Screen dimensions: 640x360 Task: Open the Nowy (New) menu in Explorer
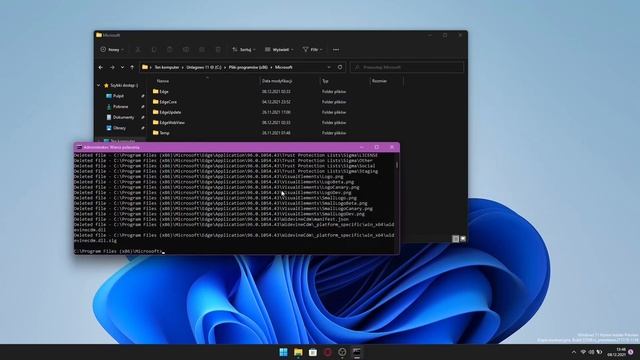point(111,49)
